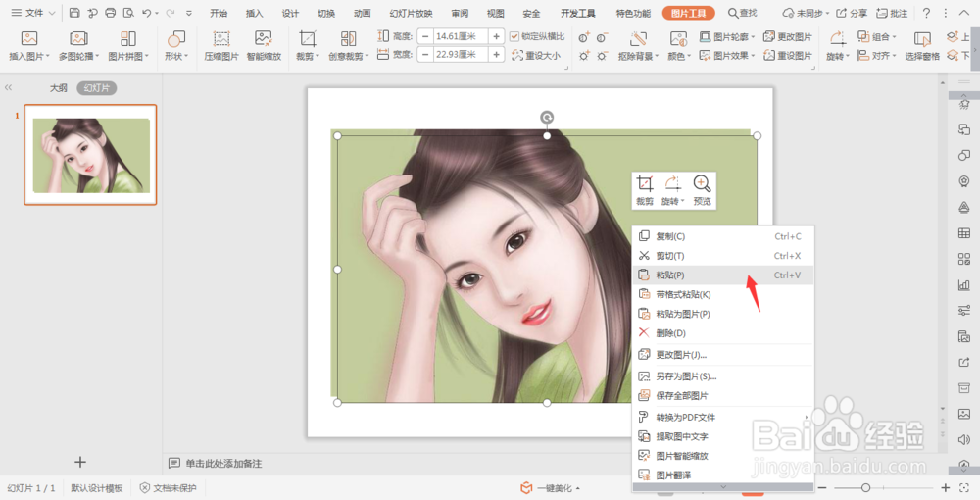Increase contrast with the contrast plus icon
This screenshot has height=500, width=980.
point(584,38)
